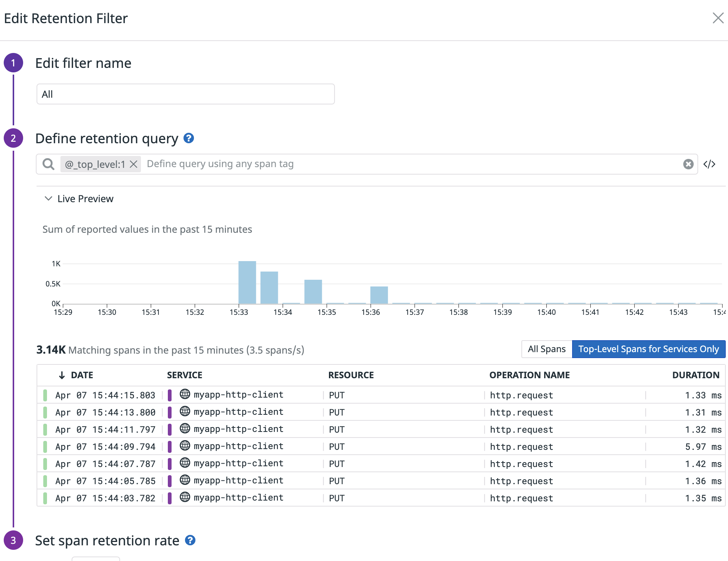Image resolution: width=728 pixels, height=561 pixels.
Task: Click the tallest bar in the preview chart
Action: (x=247, y=282)
